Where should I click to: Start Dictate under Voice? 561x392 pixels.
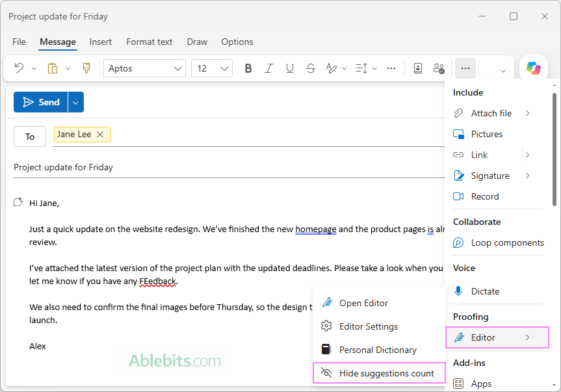(497, 291)
